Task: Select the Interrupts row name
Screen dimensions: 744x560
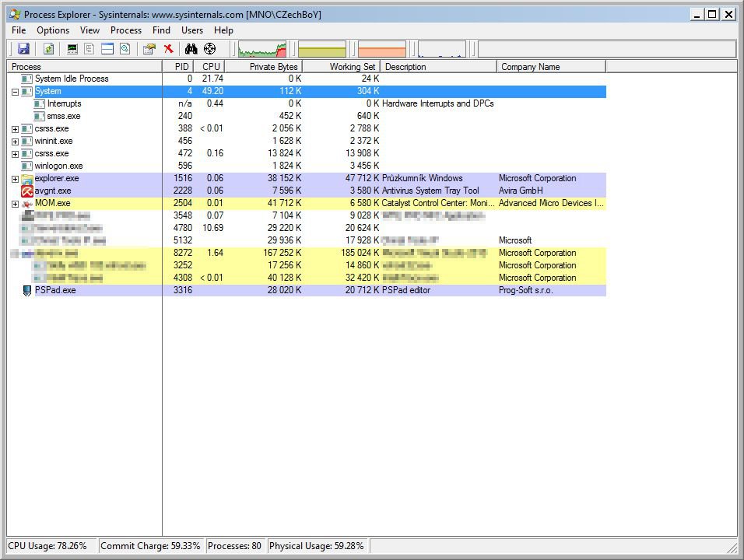Action: pos(64,104)
